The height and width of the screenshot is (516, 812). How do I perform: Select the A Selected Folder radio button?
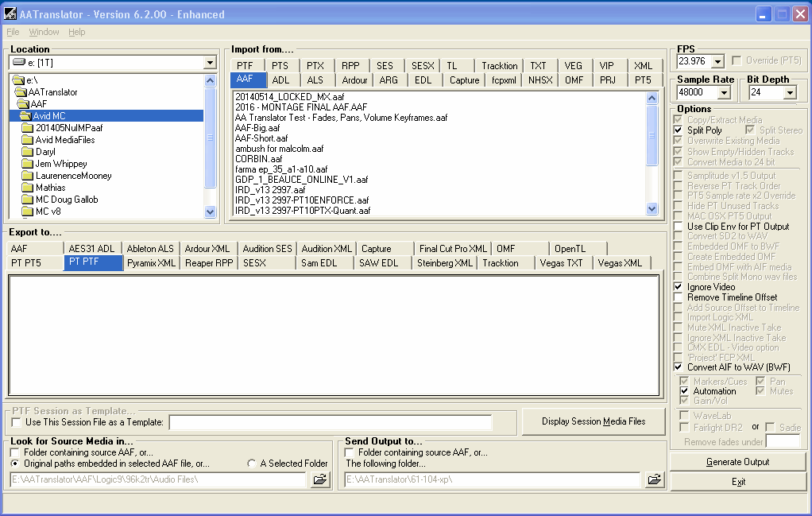252,464
